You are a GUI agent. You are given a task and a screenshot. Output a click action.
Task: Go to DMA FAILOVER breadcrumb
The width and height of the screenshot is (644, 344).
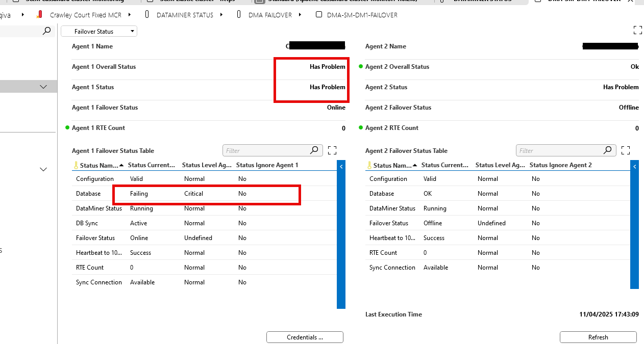tap(270, 15)
